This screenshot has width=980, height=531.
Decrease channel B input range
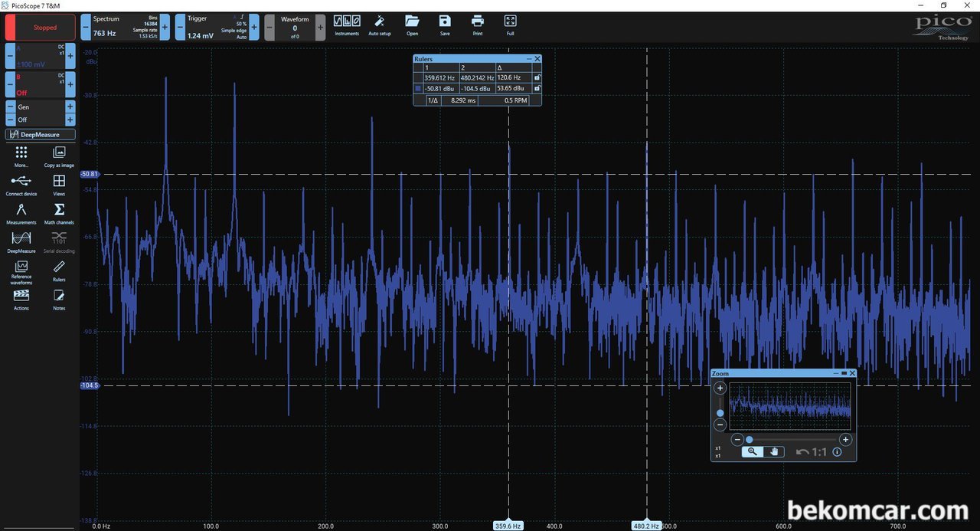[x=10, y=84]
